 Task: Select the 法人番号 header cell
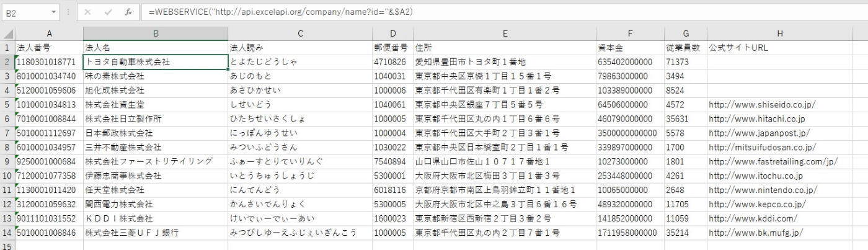click(x=49, y=47)
